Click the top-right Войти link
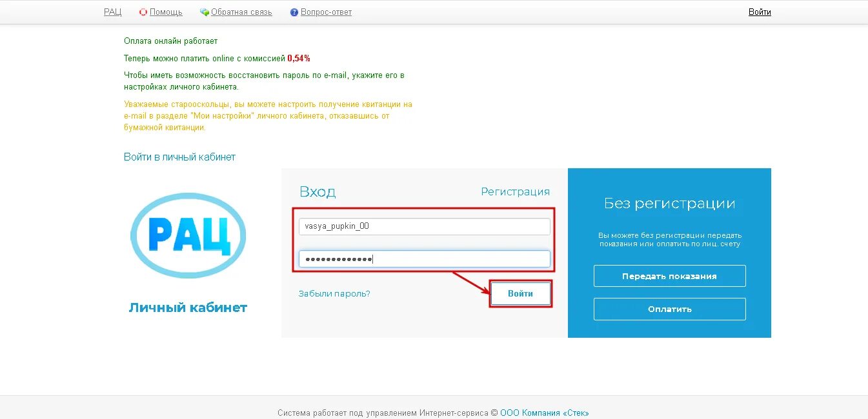 760,12
